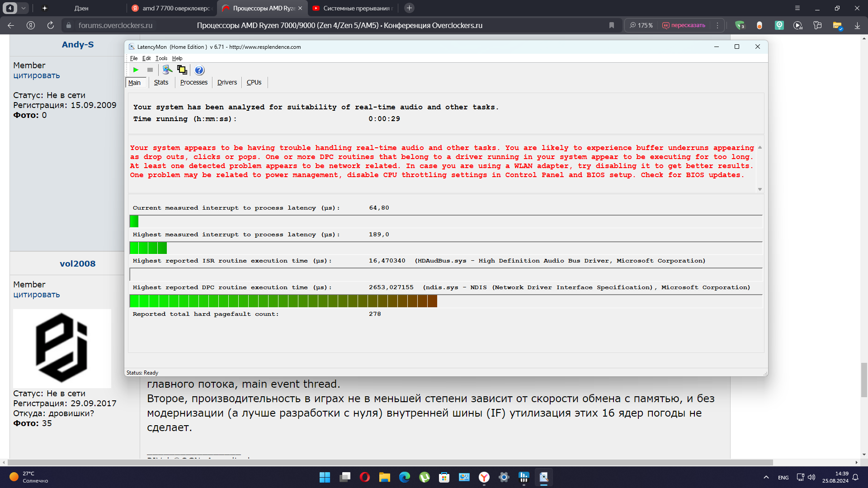Viewport: 868px width, 488px height.
Task: Click the bookmark icon in address bar
Action: 612,25
